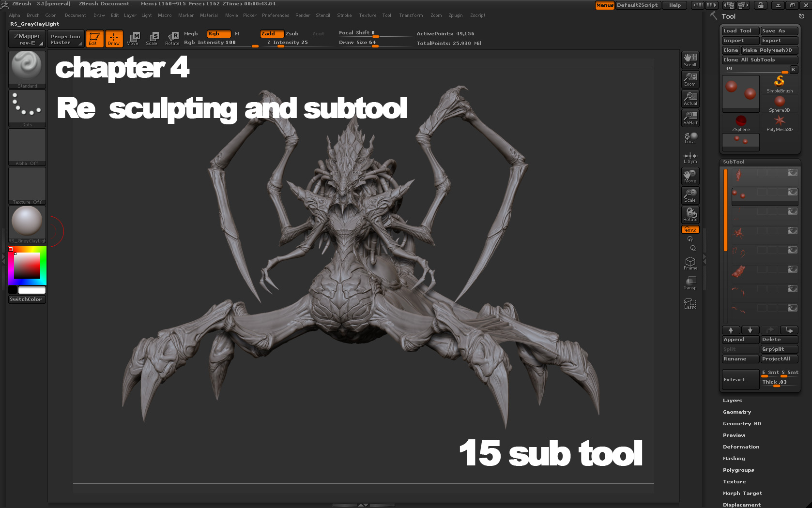
Task: Open the Alpha Off selector
Action: tap(27, 147)
